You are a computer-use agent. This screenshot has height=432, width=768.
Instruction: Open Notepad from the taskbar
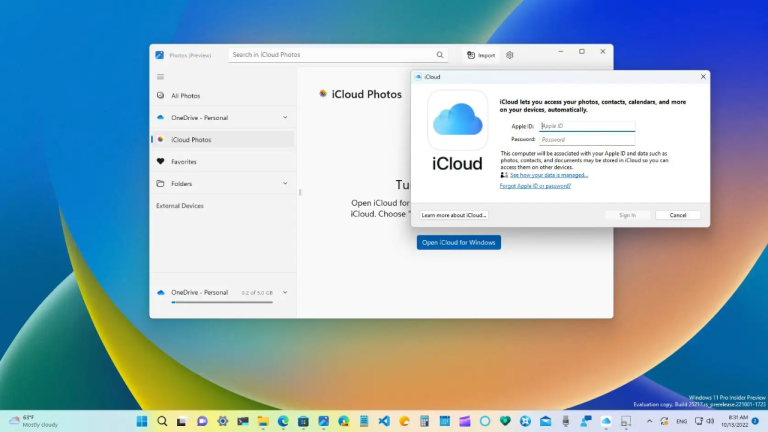[x=364, y=421]
